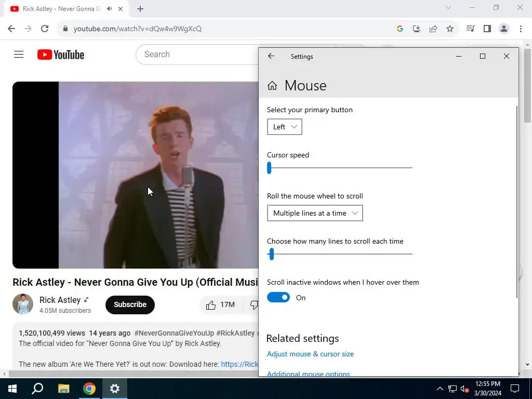Open Additional mouse options link
The height and width of the screenshot is (399, 532).
pyautogui.click(x=309, y=374)
